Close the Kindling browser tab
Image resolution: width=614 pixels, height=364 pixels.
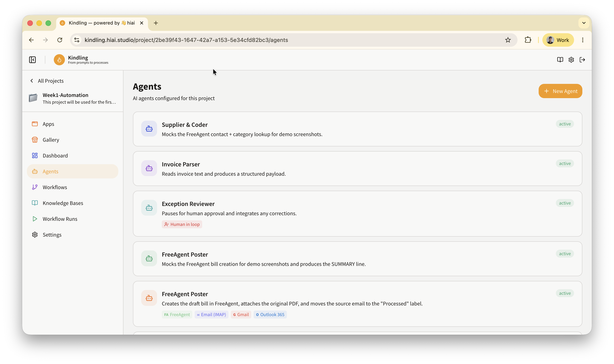(141, 23)
